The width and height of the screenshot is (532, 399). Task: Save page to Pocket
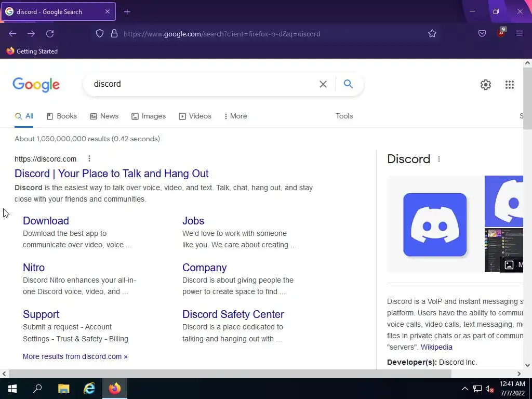[482, 34]
